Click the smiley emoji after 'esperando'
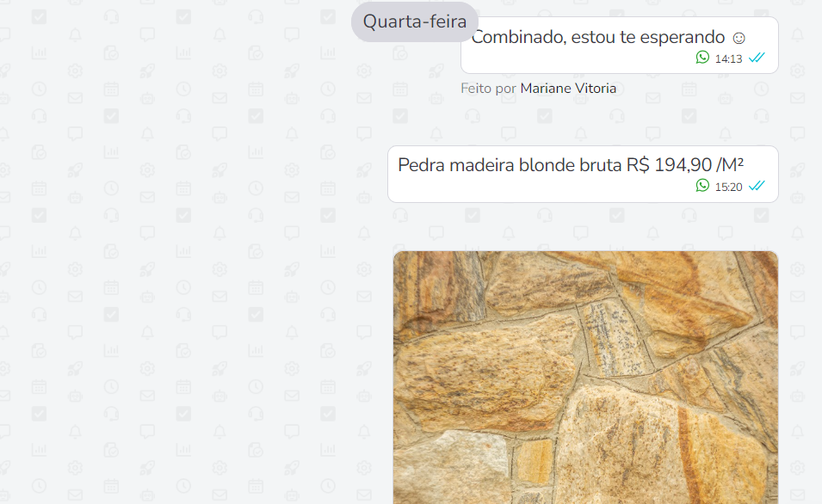Viewport: 822px width, 504px height. (739, 38)
